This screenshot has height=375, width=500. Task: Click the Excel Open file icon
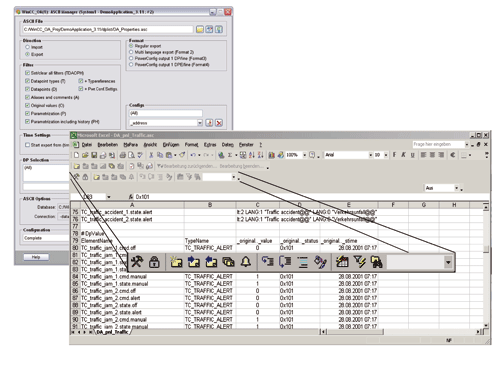click(85, 155)
